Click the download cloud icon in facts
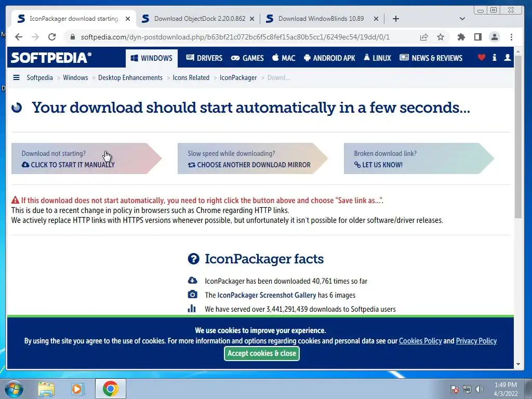 point(192,280)
